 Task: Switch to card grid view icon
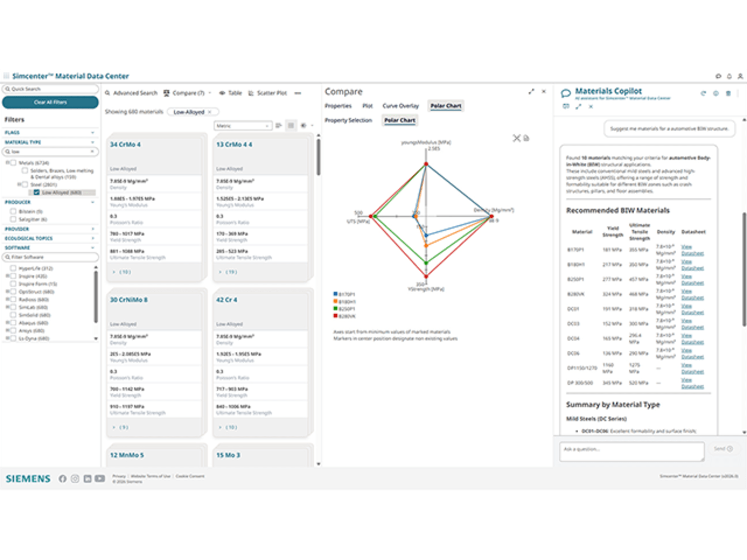(291, 126)
